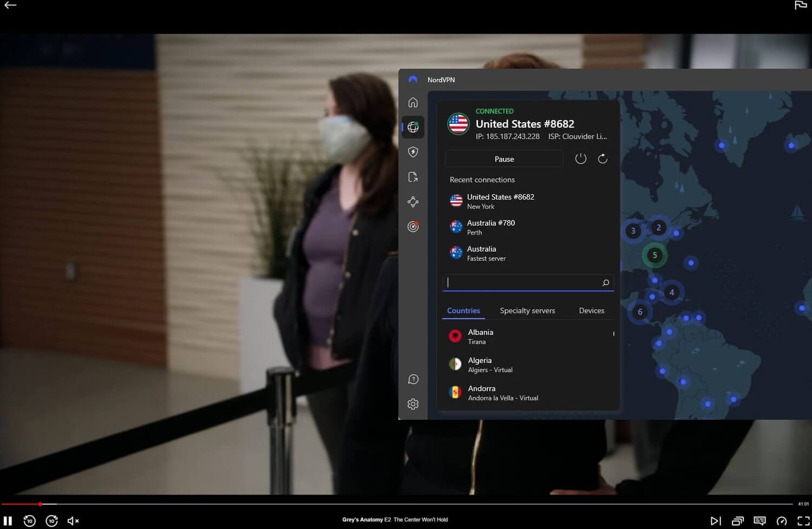This screenshot has height=529, width=812.
Task: Click the search magnifier icon
Action: (606, 283)
